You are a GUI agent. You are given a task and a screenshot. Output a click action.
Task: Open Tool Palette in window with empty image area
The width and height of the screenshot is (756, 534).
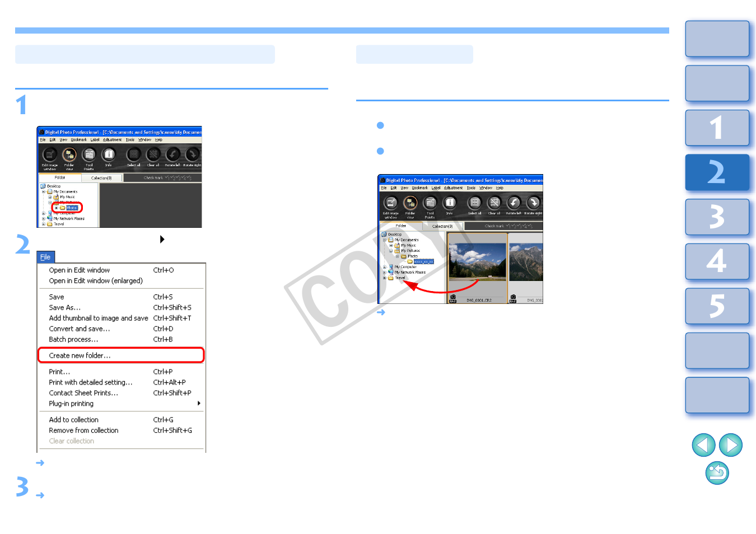click(89, 155)
